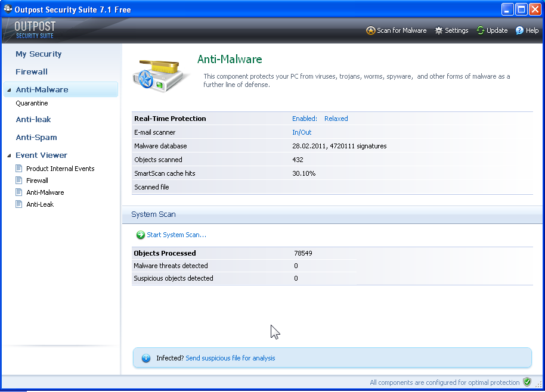The image size is (545, 392).
Task: Click the Outpost Security Suite logo
Action: coord(35,30)
